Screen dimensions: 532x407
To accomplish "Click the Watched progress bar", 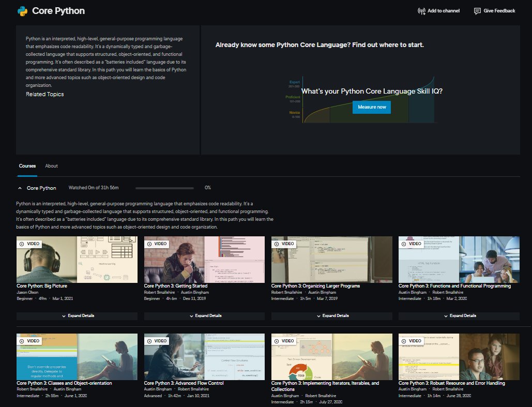I will click(x=164, y=188).
